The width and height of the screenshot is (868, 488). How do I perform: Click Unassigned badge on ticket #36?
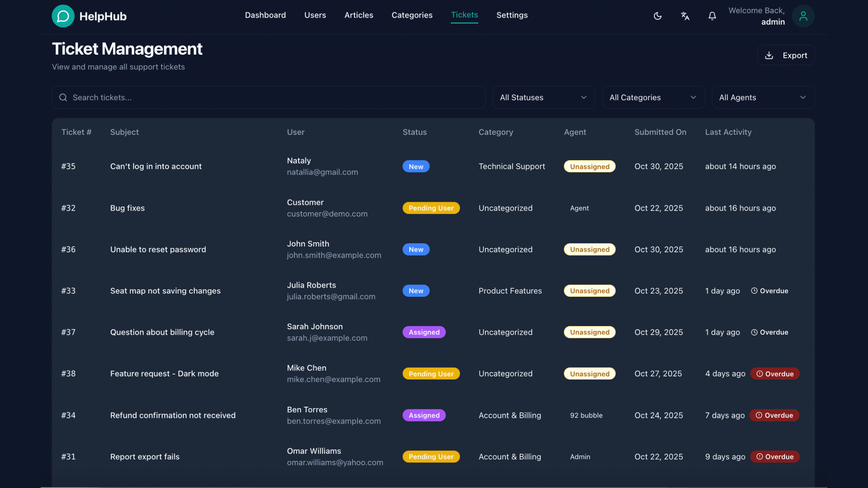pyautogui.click(x=590, y=249)
